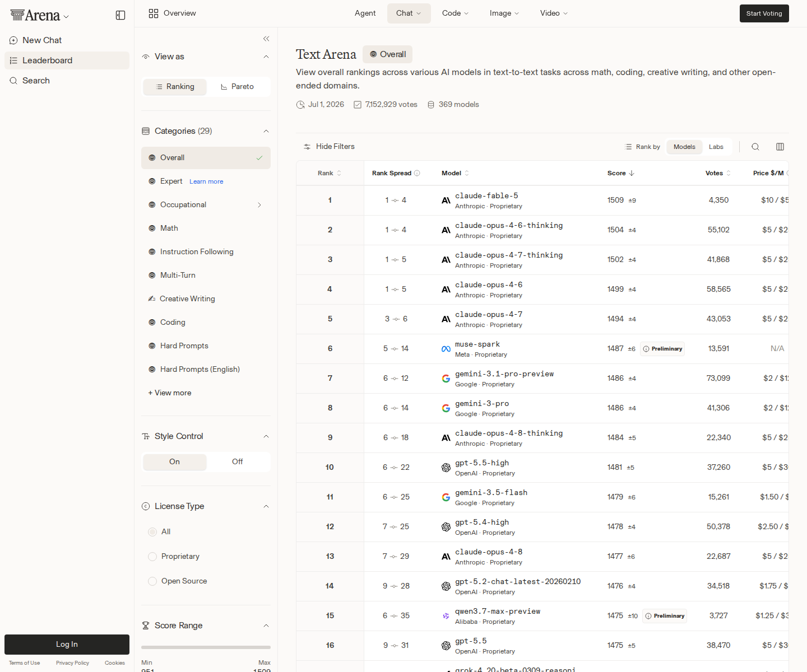Open the Chat dropdown in top navigation

tap(409, 13)
